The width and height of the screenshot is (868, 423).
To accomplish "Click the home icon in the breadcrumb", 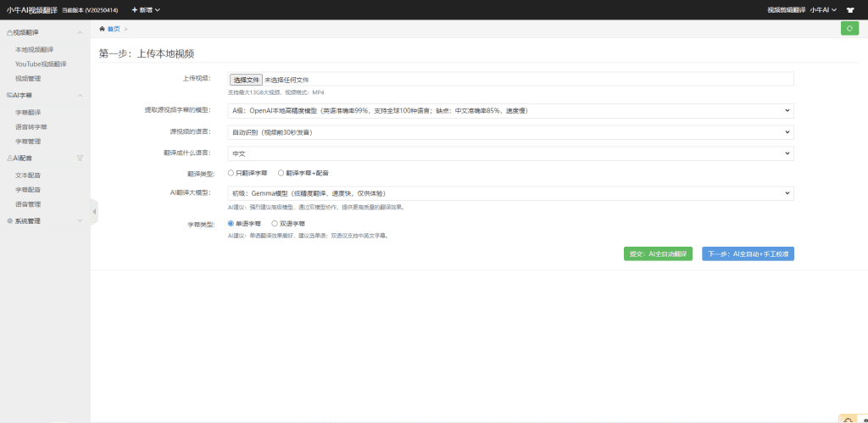I will [x=103, y=29].
